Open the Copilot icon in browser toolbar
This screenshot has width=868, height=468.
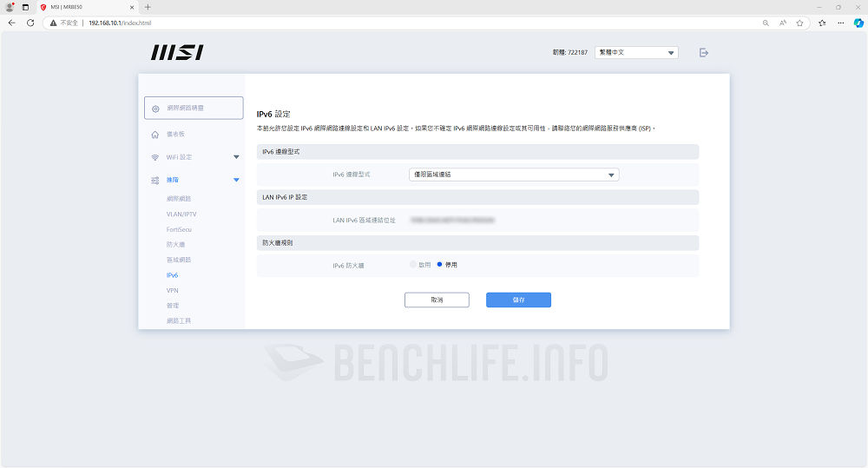pyautogui.click(x=858, y=23)
